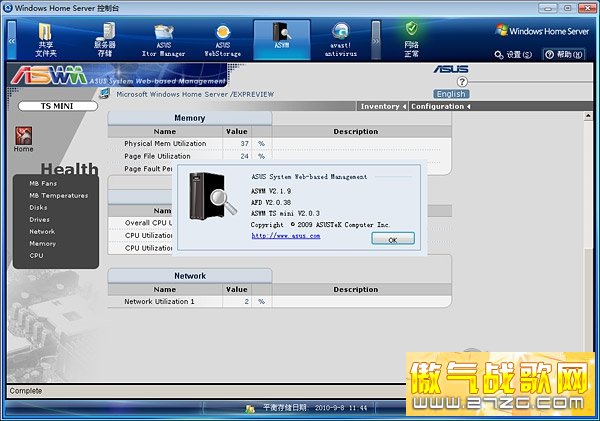Select Network Utilization 1 row
The image size is (600, 421).
point(279,302)
